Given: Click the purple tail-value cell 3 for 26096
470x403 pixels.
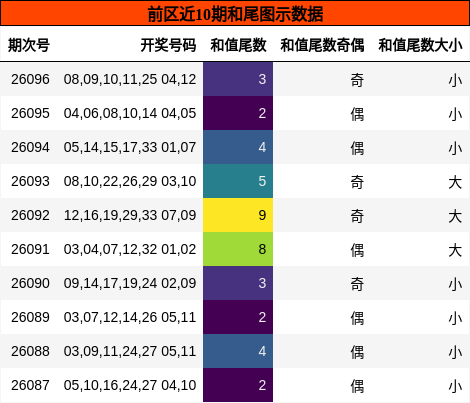Looking at the screenshot, I should pyautogui.click(x=238, y=79).
